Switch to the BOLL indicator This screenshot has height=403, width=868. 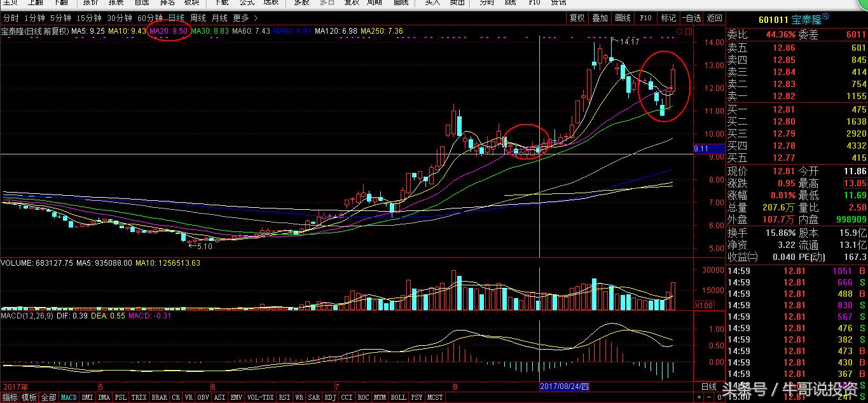399,397
